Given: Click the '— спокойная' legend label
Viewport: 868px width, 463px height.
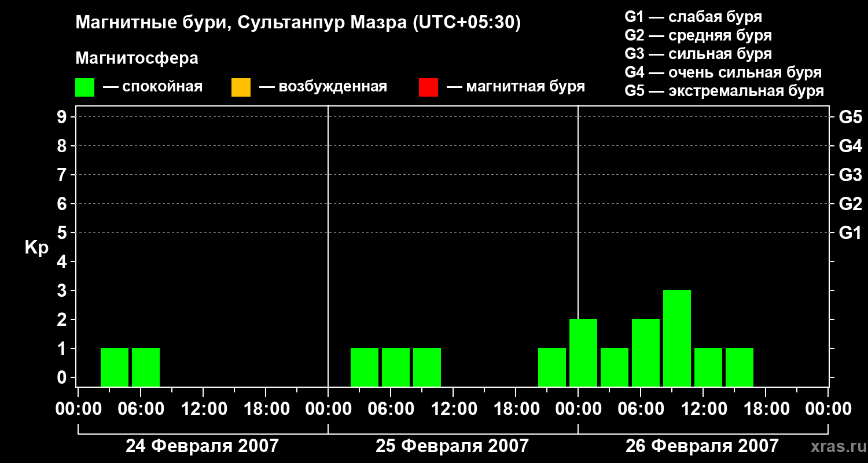Looking at the screenshot, I should click(x=153, y=87).
